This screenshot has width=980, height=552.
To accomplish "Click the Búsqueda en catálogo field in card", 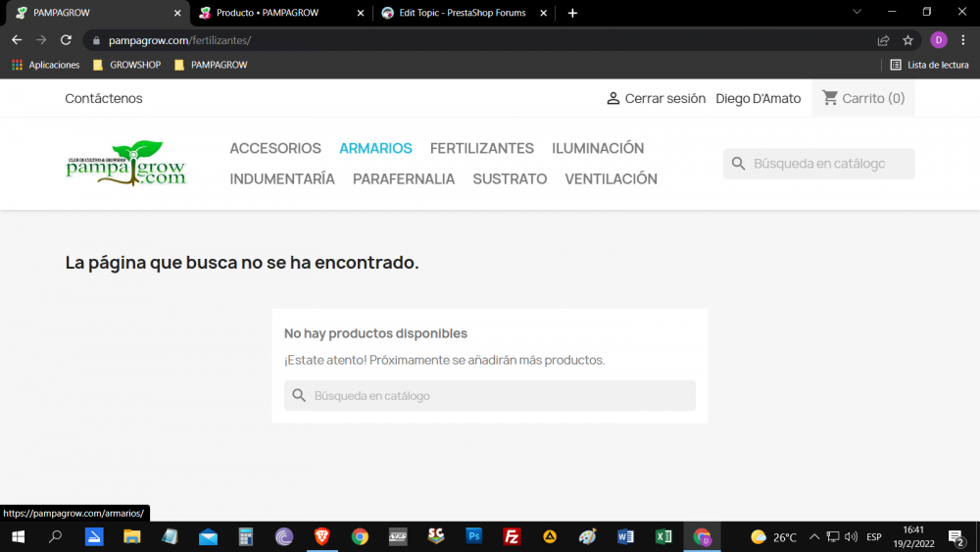I will pos(489,396).
